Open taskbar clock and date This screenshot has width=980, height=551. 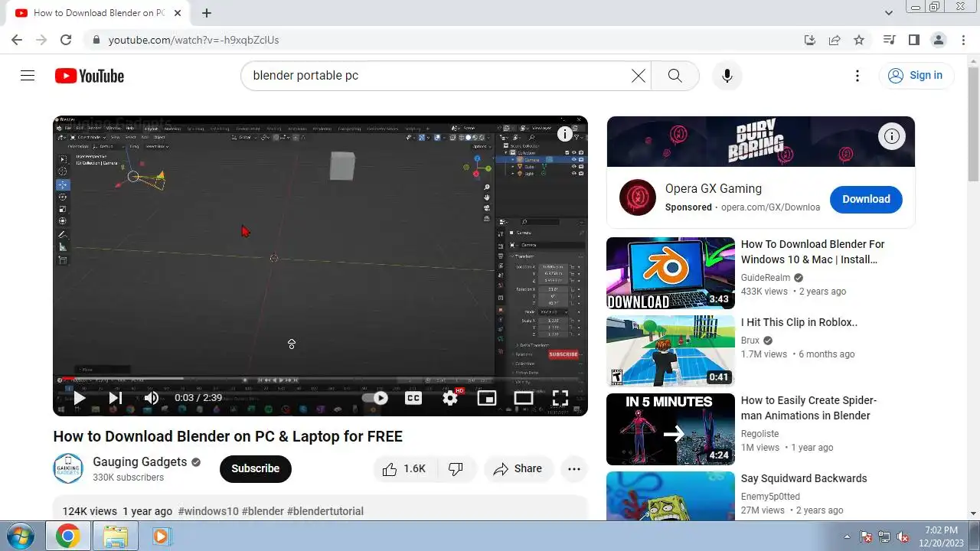pyautogui.click(x=941, y=536)
